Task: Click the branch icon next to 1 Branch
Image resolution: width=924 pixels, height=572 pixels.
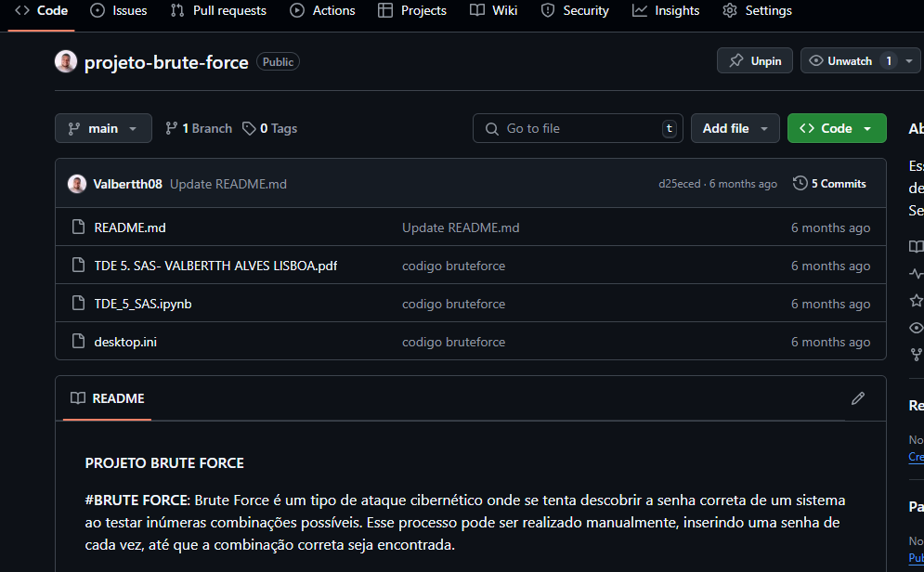Action: 172,128
